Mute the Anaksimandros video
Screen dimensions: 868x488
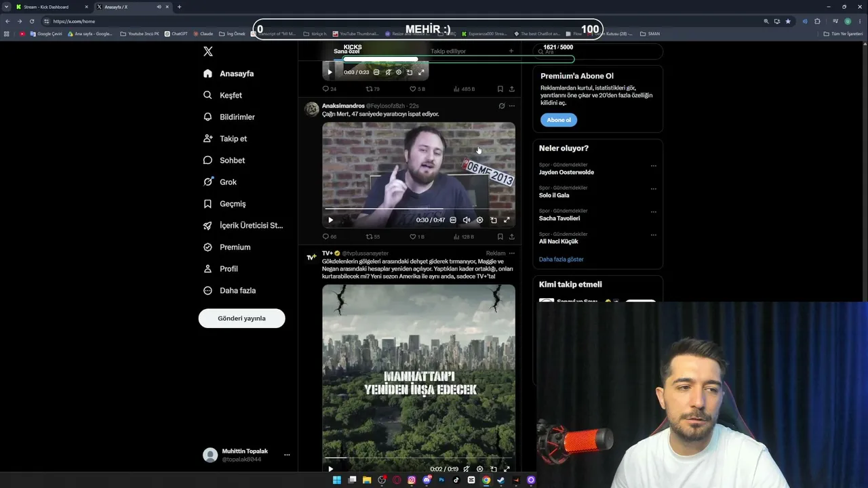466,220
